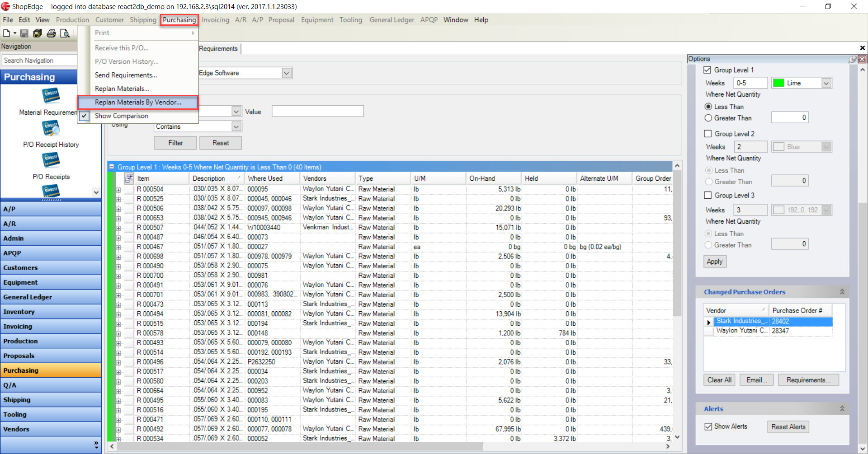The height and width of the screenshot is (454, 868).
Task: Expand row R 000653
Action: (118, 218)
